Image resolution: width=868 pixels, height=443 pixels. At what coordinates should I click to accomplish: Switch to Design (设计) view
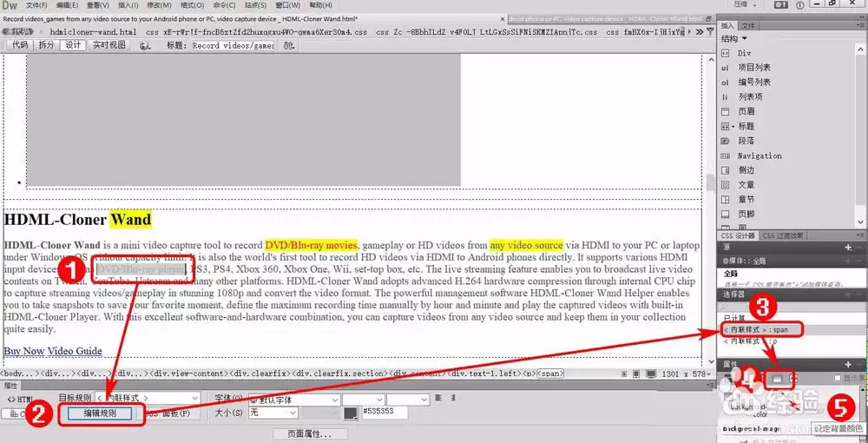click(71, 45)
